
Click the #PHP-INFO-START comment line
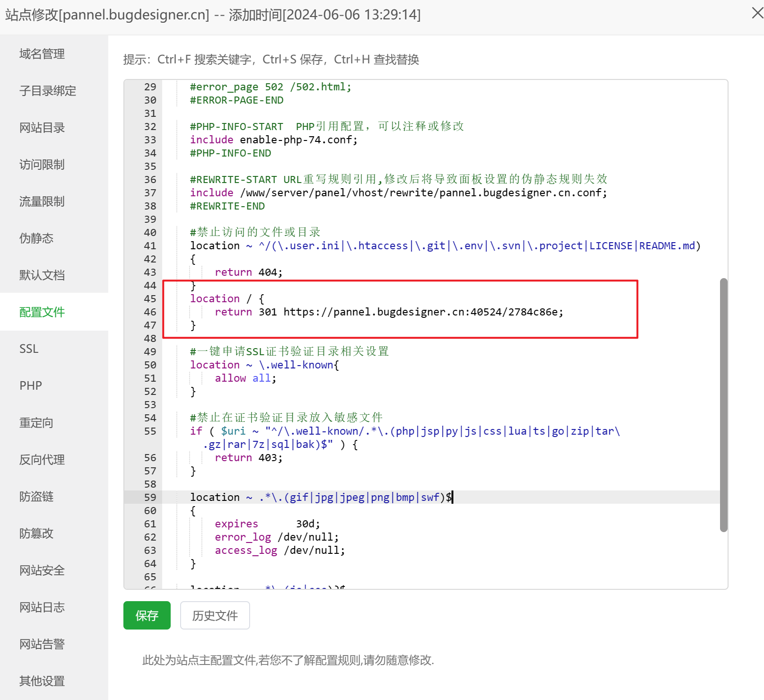pos(327,126)
